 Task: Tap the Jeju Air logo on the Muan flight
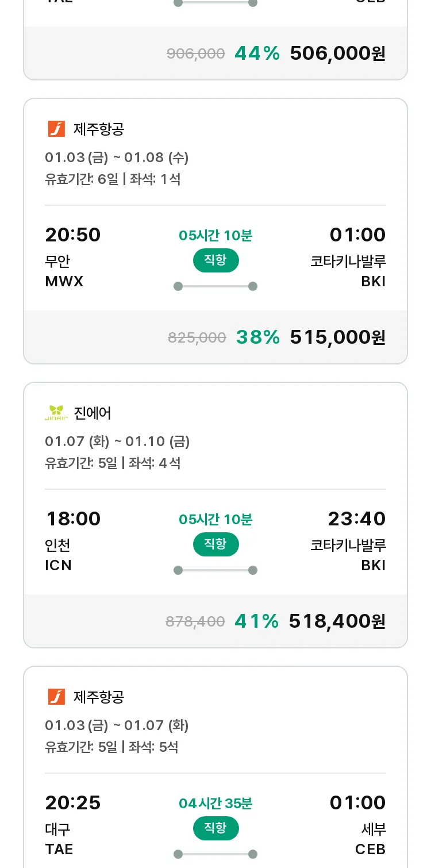56,129
